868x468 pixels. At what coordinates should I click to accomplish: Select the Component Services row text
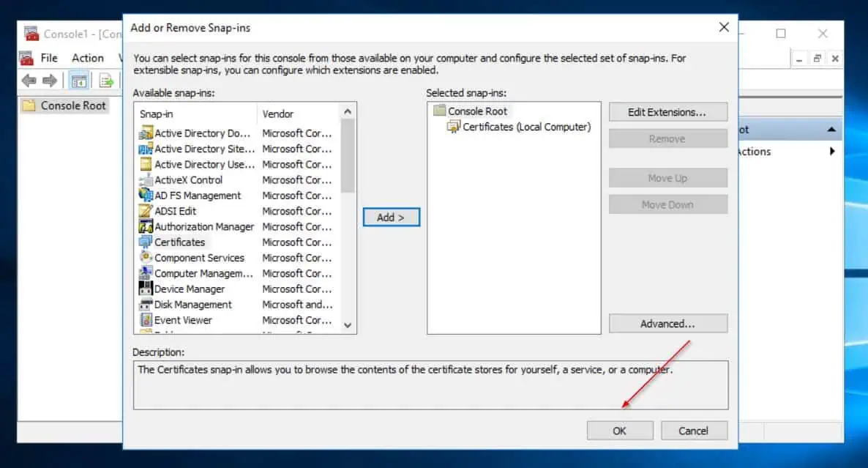199,258
